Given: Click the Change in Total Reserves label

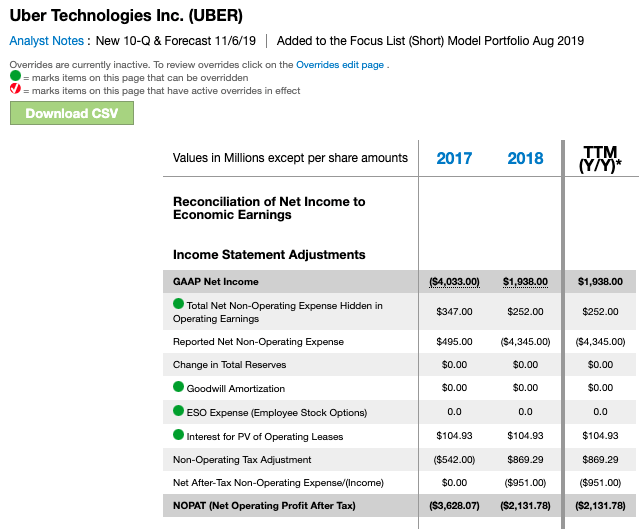Looking at the screenshot, I should 229,365.
